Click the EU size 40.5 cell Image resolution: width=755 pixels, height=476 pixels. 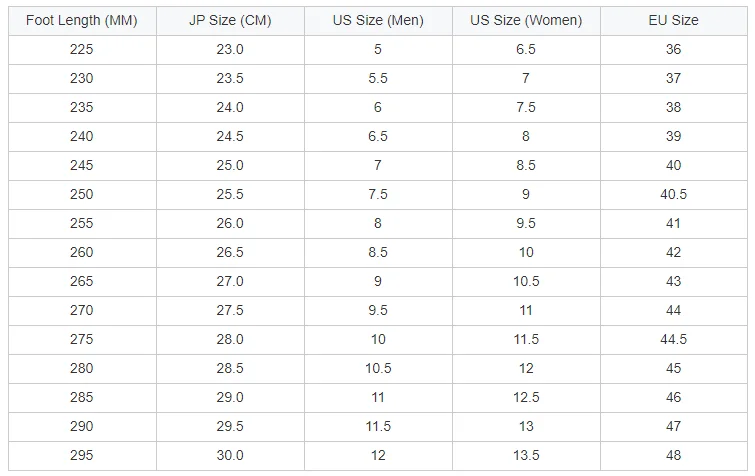coord(674,195)
